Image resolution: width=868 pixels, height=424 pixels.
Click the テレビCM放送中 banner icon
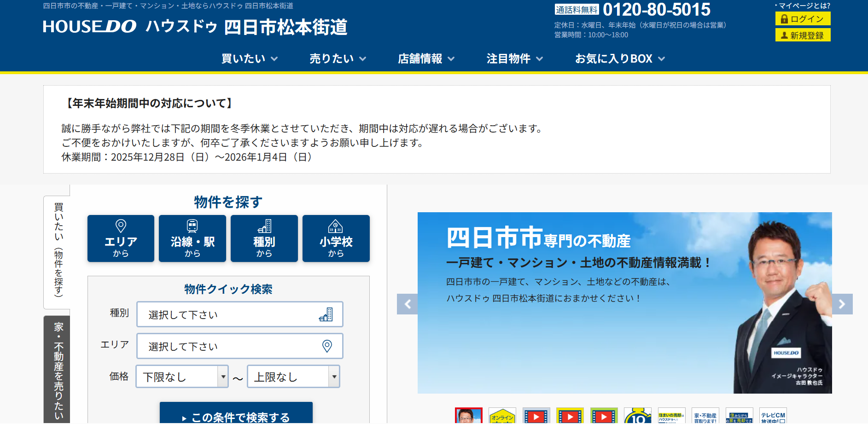click(773, 416)
